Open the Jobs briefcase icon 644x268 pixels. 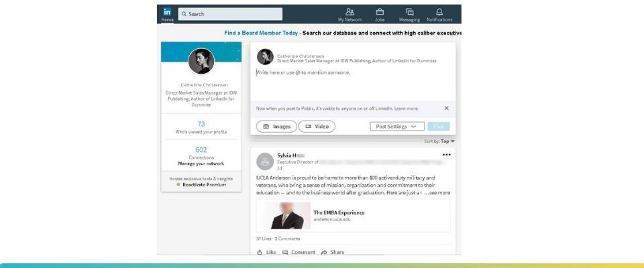coord(380,12)
